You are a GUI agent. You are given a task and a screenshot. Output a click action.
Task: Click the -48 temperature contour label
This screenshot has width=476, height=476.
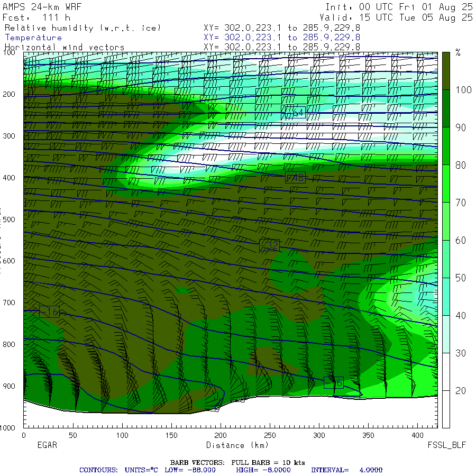[295, 178]
